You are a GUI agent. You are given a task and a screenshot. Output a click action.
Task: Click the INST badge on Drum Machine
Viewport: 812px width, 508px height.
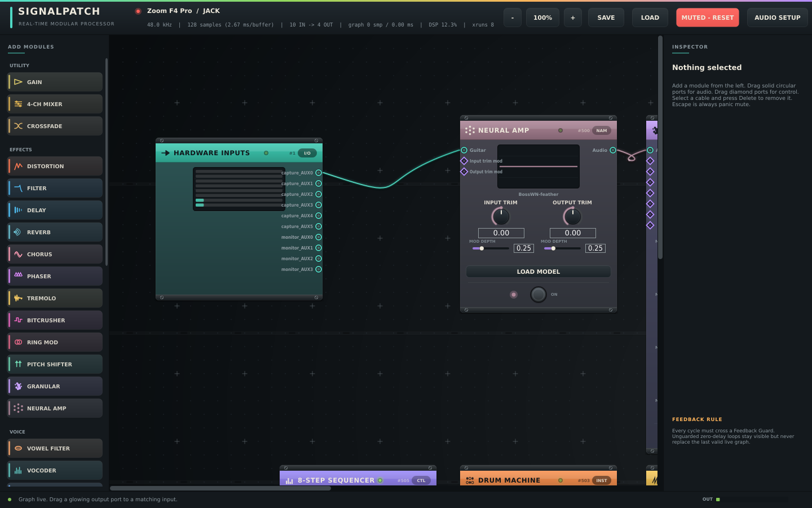[602, 480]
